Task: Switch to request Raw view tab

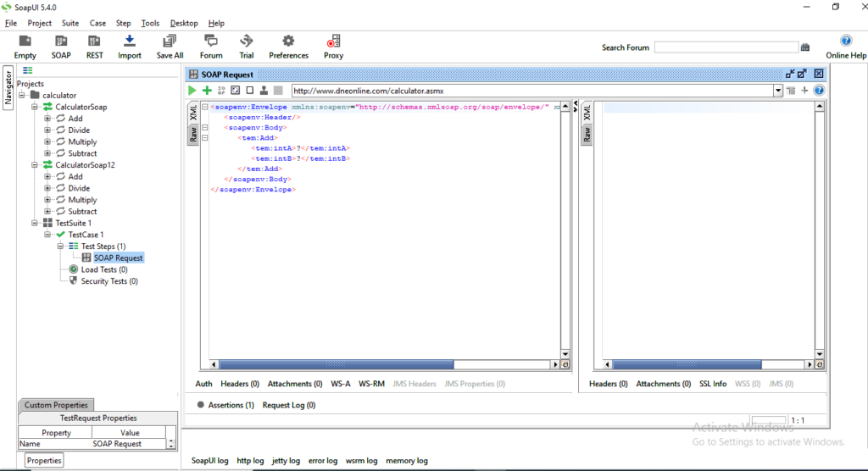Action: pyautogui.click(x=193, y=134)
